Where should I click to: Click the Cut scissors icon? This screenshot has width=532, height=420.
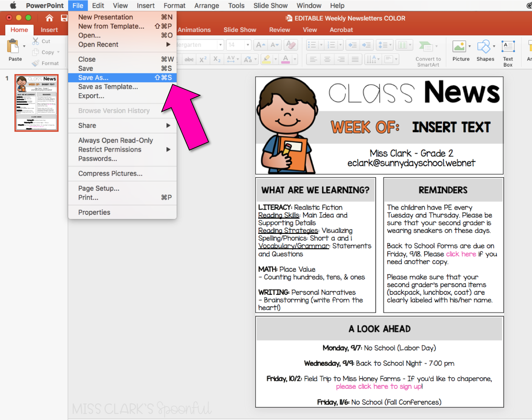click(35, 41)
